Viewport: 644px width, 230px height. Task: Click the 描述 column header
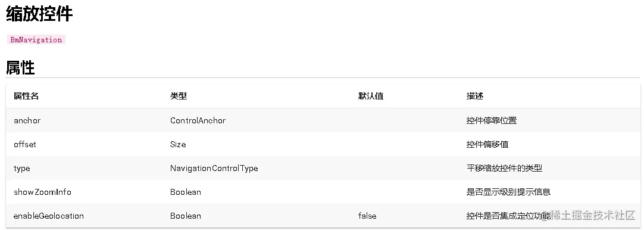(x=475, y=96)
